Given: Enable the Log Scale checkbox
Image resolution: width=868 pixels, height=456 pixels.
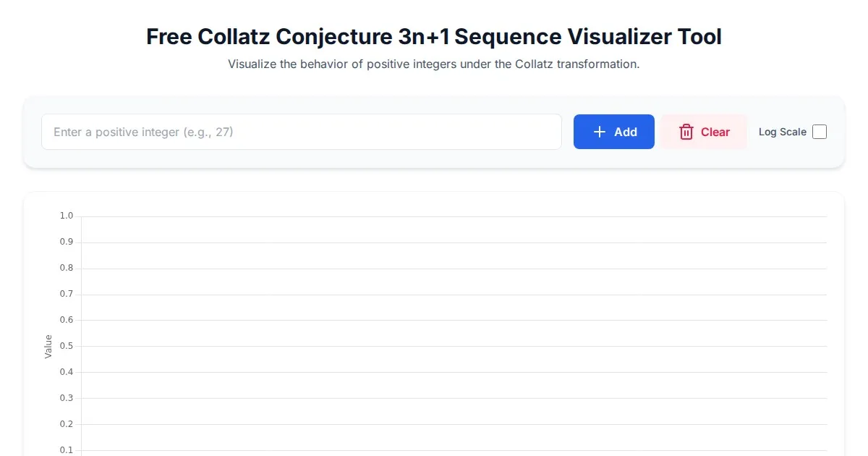Looking at the screenshot, I should coord(820,132).
